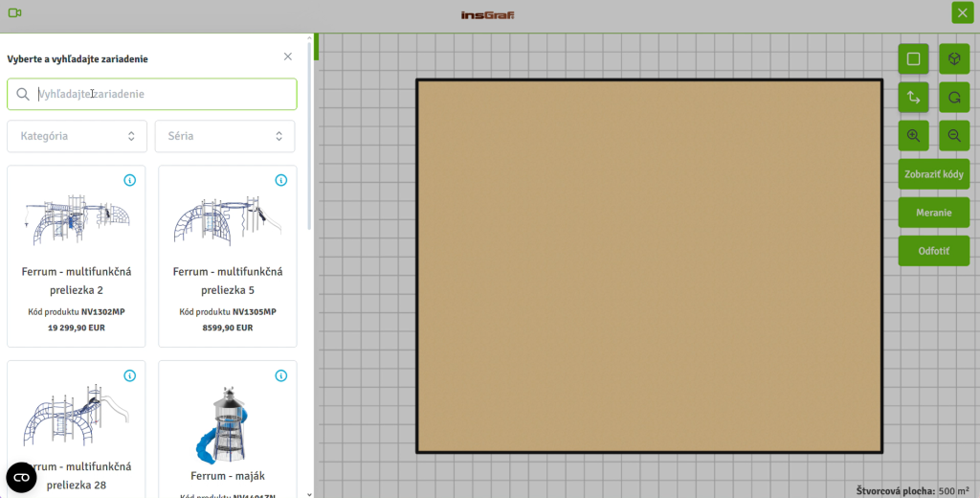This screenshot has width=980, height=498.
Task: Click the scrollbar down arrow
Action: (x=309, y=494)
